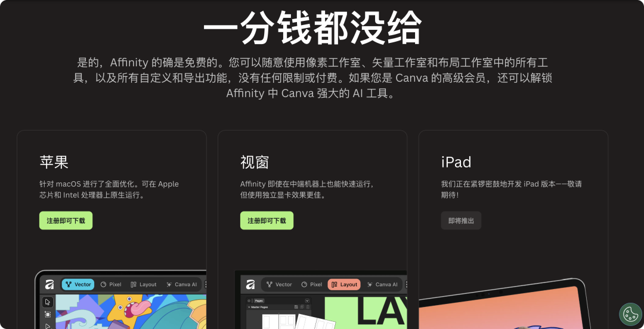The image size is (644, 329).
Task: Expand the Pages panel options dropdown arrow
Action: [307, 300]
